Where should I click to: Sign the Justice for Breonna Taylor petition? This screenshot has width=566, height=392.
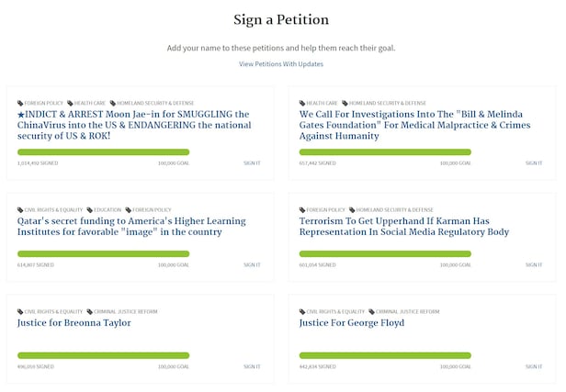tap(252, 366)
